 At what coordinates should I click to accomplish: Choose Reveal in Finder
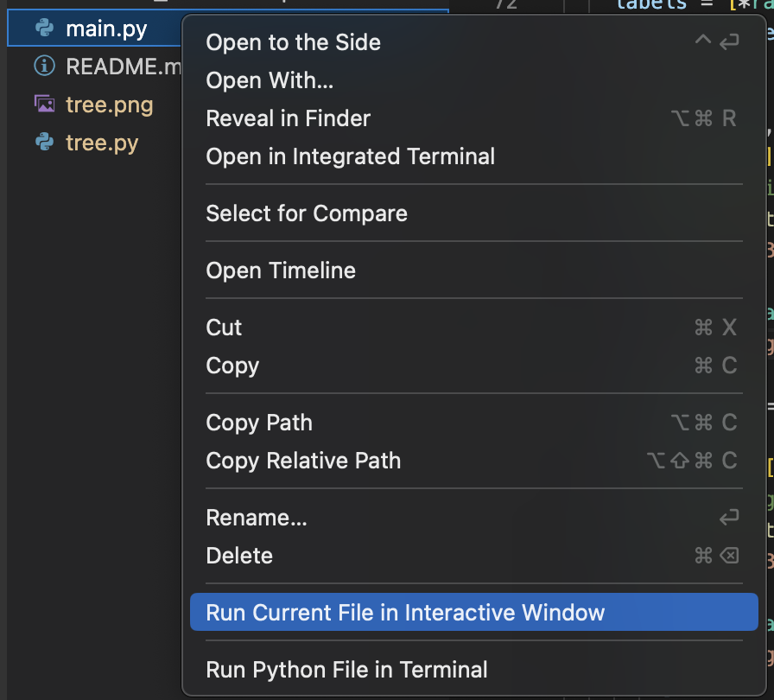474,118
